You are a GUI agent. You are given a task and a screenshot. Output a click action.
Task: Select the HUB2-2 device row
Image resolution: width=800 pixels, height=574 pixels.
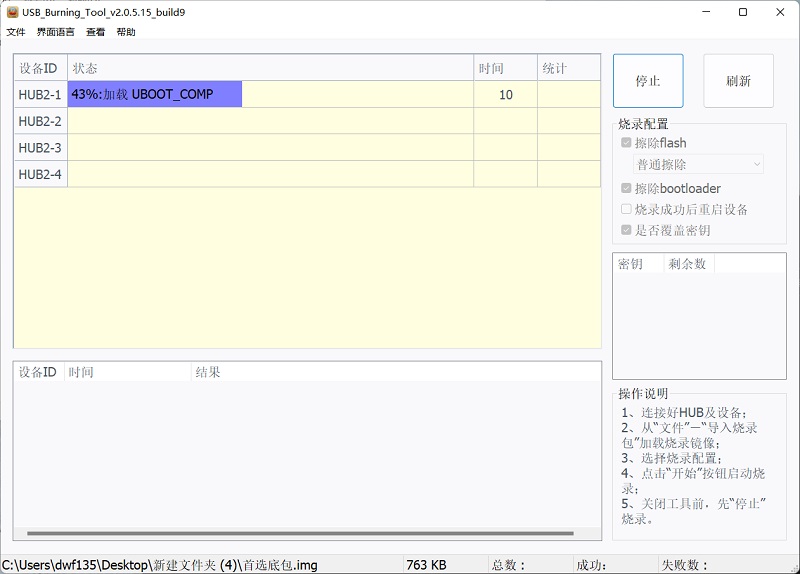(x=307, y=121)
